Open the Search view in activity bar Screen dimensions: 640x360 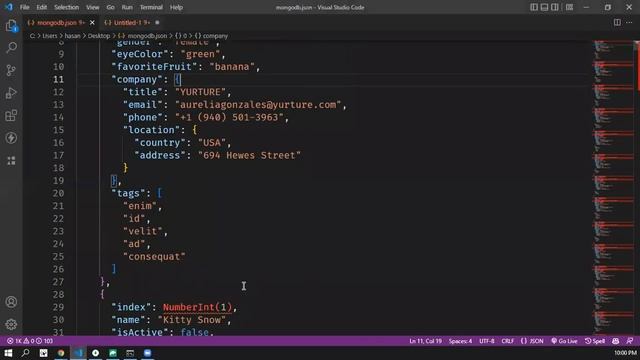click(x=11, y=48)
